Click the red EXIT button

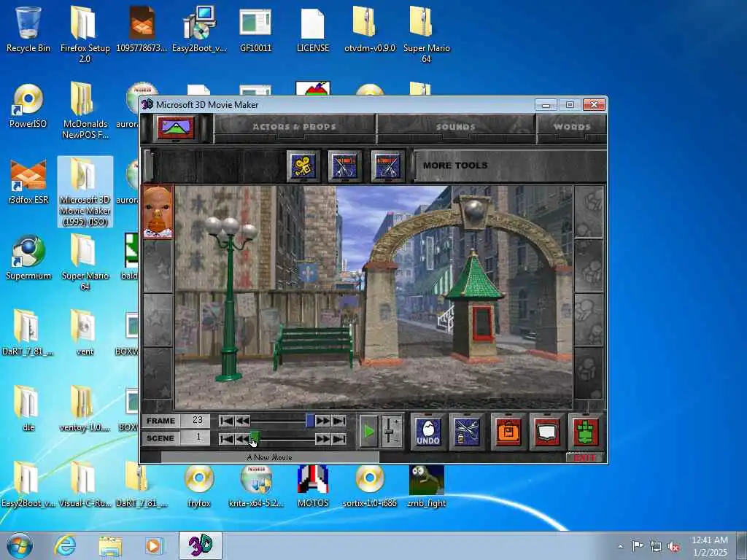tap(584, 458)
